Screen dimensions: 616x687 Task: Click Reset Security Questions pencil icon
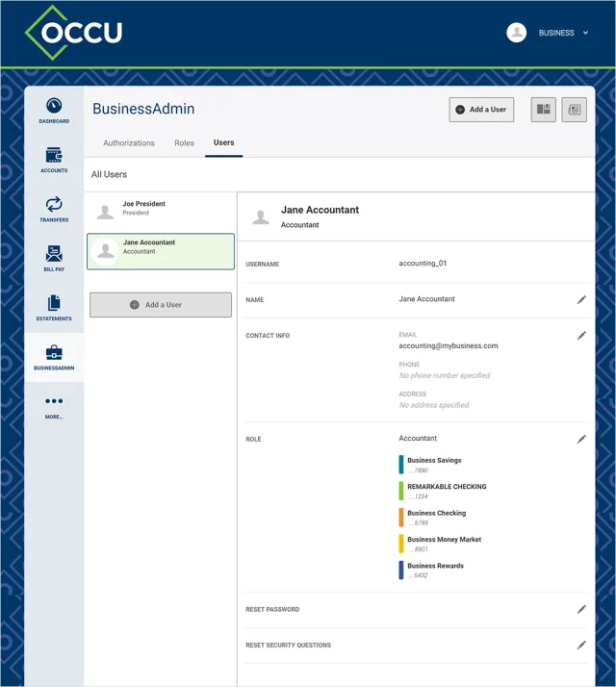coord(581,645)
